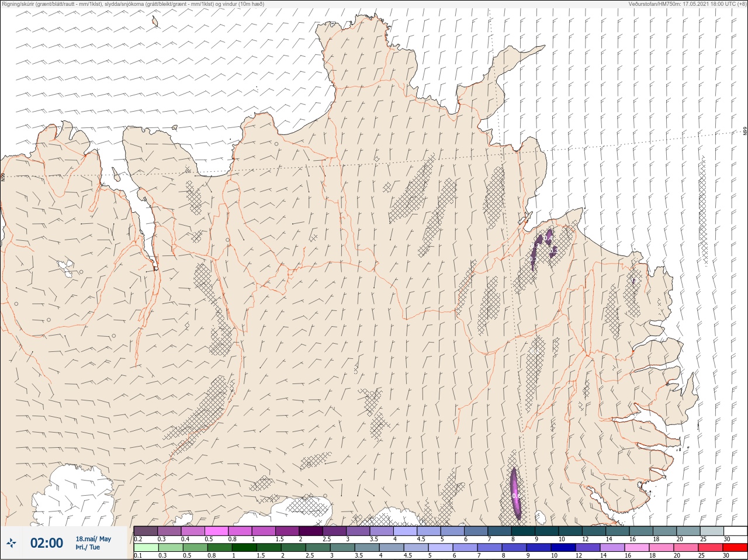Pick the white swatch at 30 in top legend
Image resolution: width=748 pixels, height=560 pixels.
click(735, 531)
